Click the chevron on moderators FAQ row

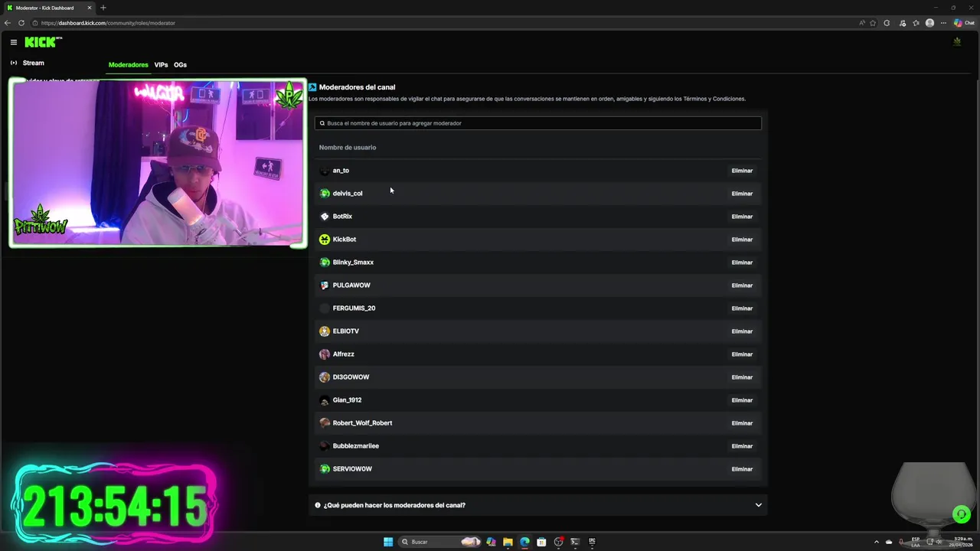coord(759,505)
